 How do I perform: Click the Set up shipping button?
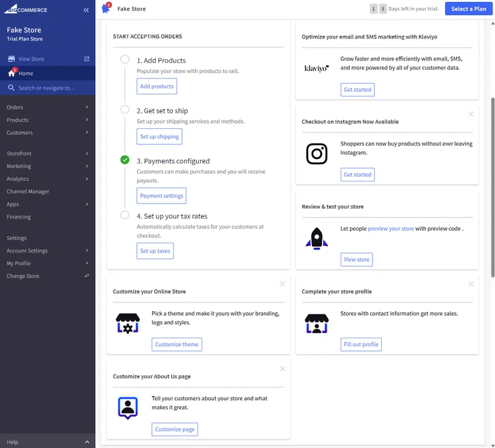[160, 137]
